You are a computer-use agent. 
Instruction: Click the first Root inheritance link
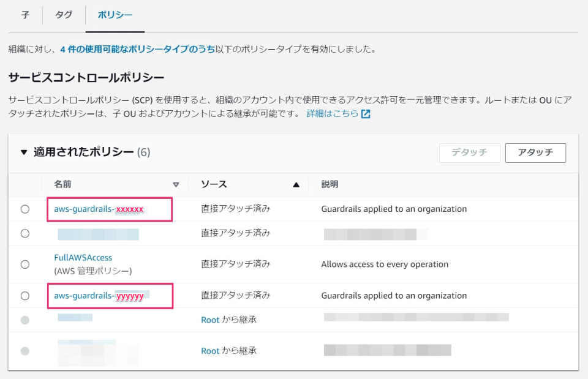[x=210, y=320]
